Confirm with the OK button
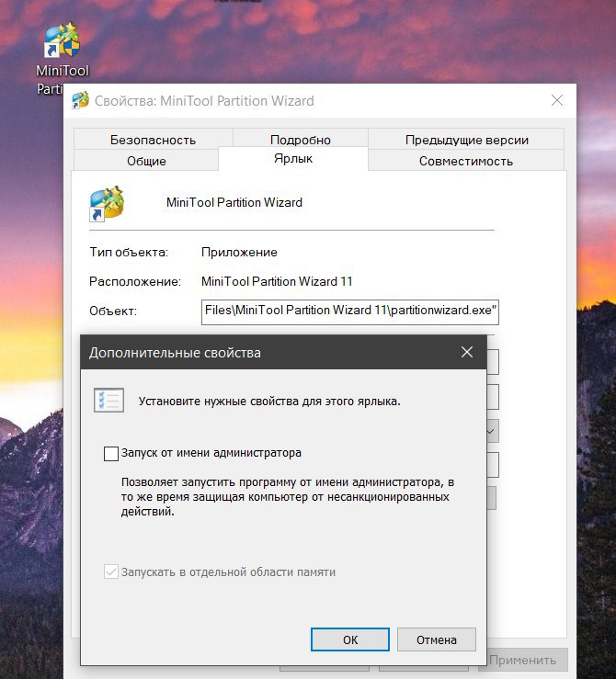This screenshot has height=679, width=616. (350, 639)
